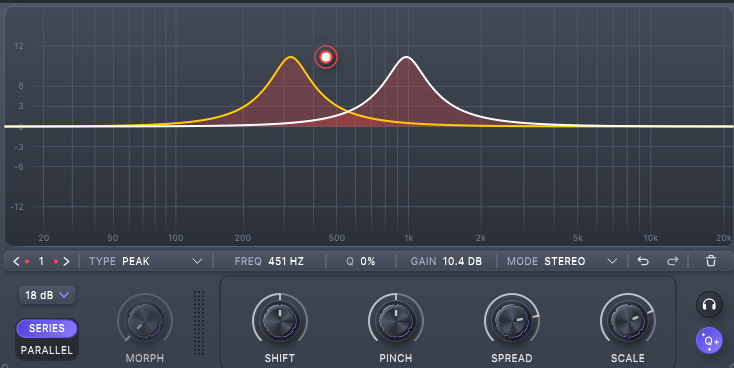Click the SPREAD knob

point(512,321)
